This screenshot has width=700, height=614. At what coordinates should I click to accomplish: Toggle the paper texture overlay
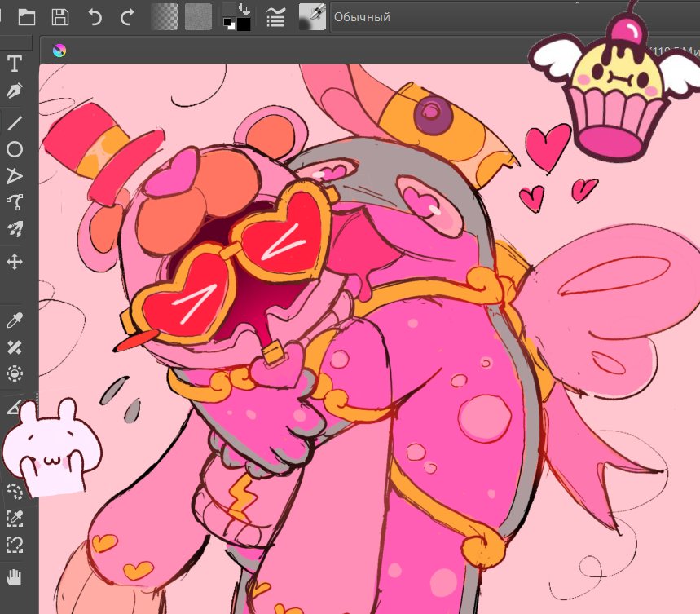(x=198, y=16)
